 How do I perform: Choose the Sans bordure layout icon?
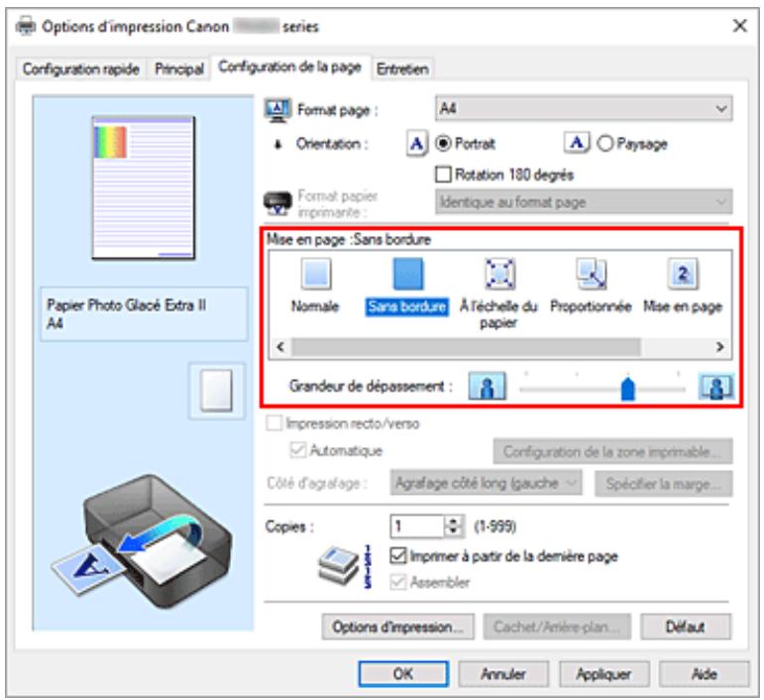(408, 275)
